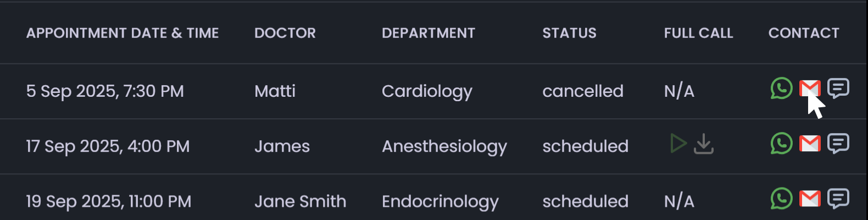Send email for James's appointment
The image size is (868, 220).
pyautogui.click(x=810, y=144)
